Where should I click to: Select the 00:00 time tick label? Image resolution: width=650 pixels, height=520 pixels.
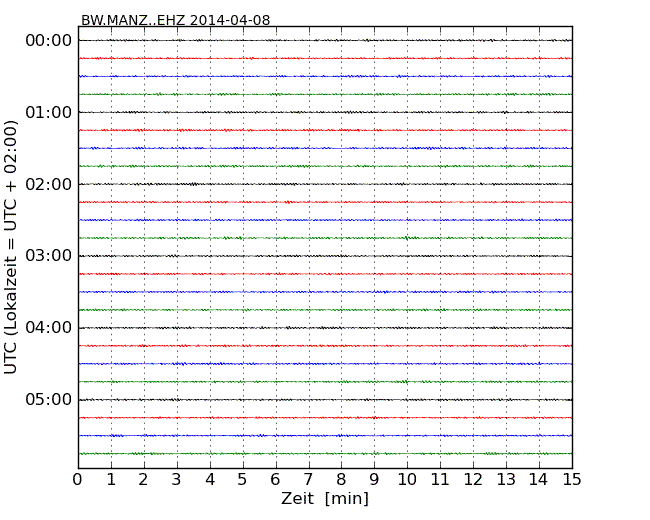49,41
